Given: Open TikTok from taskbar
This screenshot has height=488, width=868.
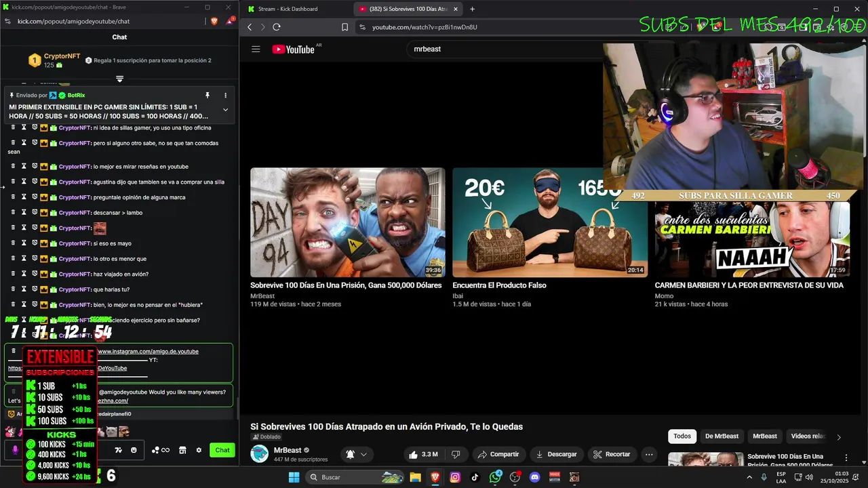Looking at the screenshot, I should pos(475,477).
